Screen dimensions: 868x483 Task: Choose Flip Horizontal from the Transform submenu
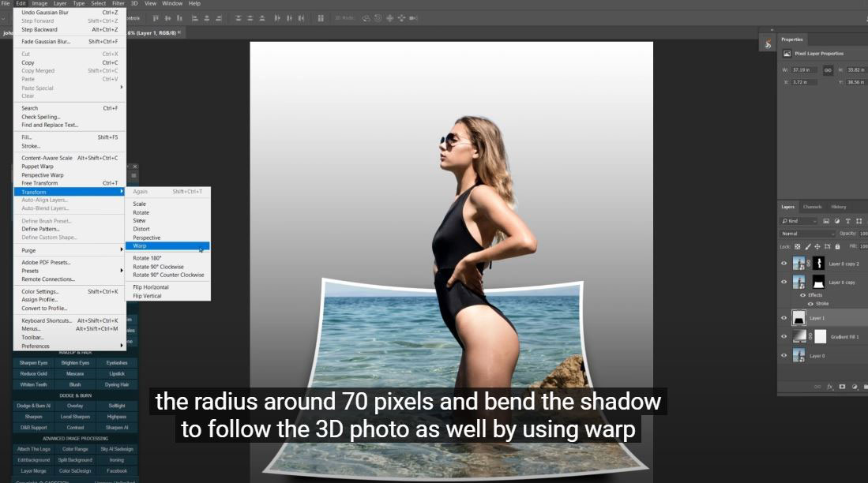coord(150,287)
